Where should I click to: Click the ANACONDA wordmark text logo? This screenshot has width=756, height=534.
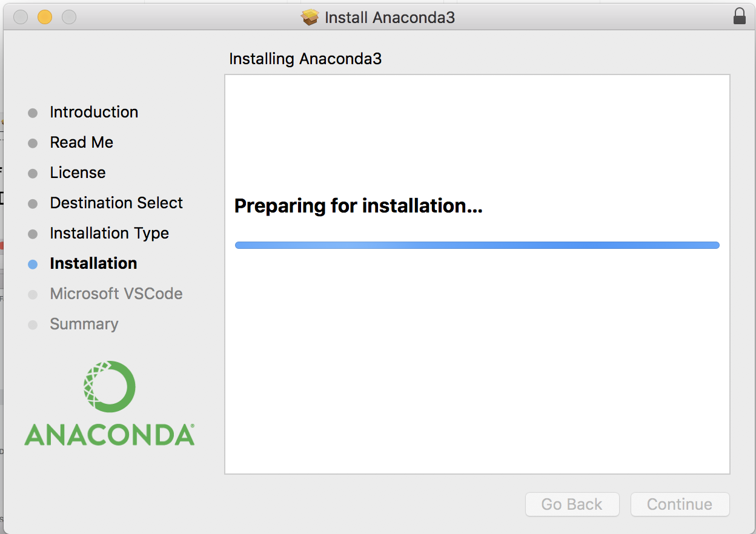[110, 435]
